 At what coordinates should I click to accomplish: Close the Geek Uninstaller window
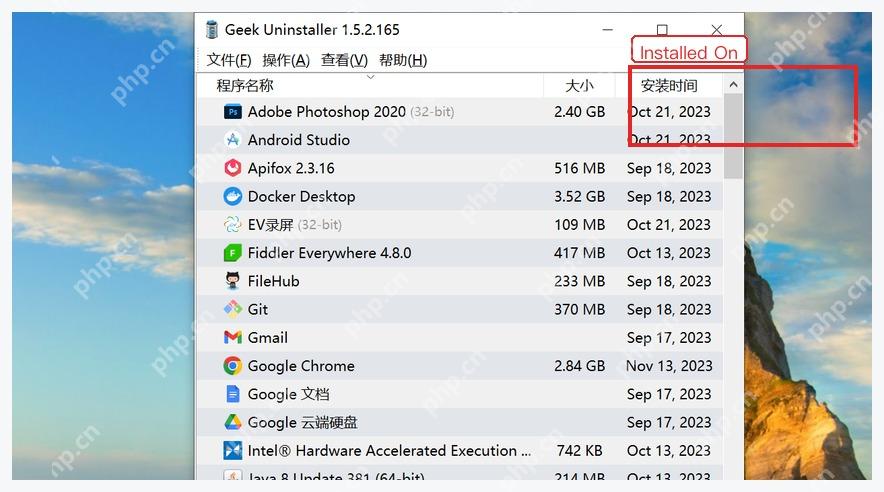click(x=717, y=29)
